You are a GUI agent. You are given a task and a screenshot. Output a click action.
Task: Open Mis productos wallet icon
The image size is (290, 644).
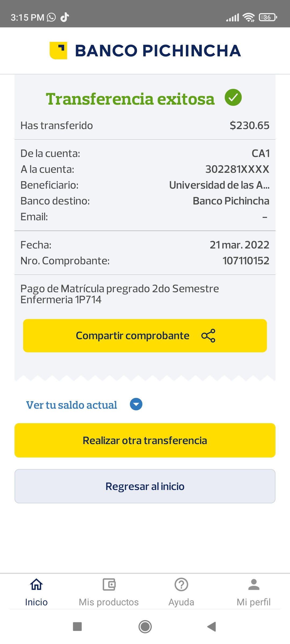[x=109, y=584]
